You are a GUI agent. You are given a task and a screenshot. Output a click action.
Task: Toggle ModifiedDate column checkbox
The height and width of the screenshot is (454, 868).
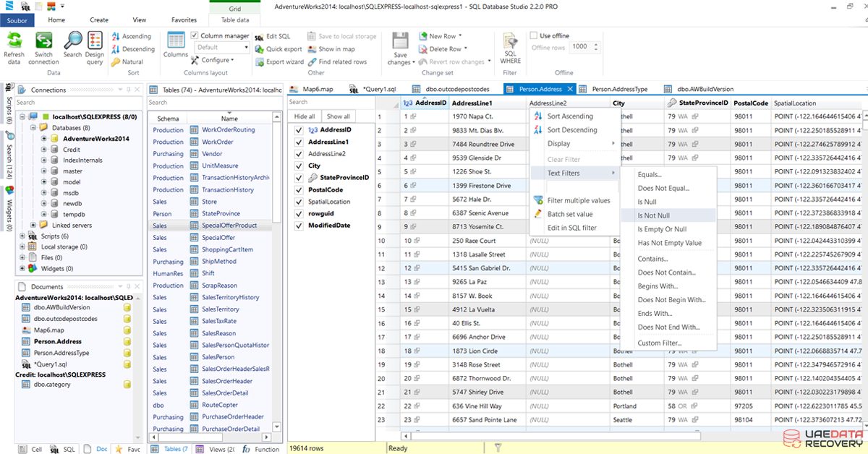[x=299, y=226]
